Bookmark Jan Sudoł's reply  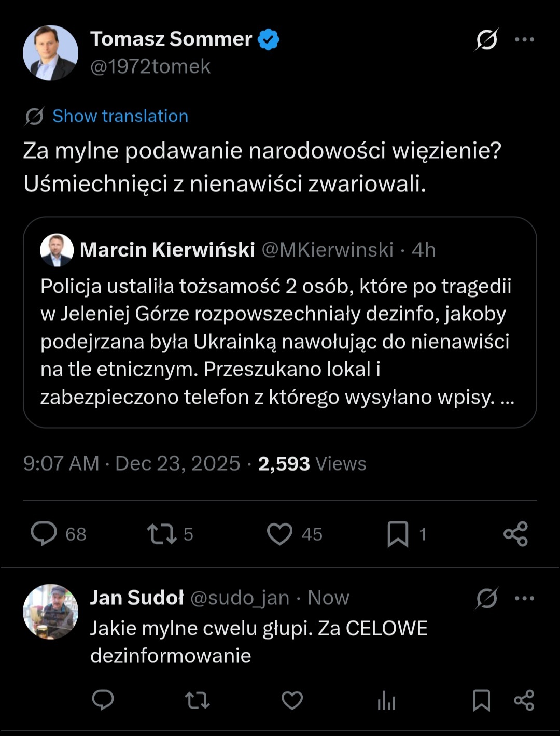[x=481, y=701]
